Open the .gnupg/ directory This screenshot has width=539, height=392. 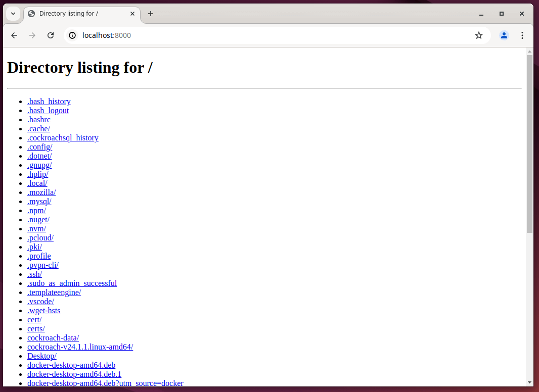tap(39, 165)
